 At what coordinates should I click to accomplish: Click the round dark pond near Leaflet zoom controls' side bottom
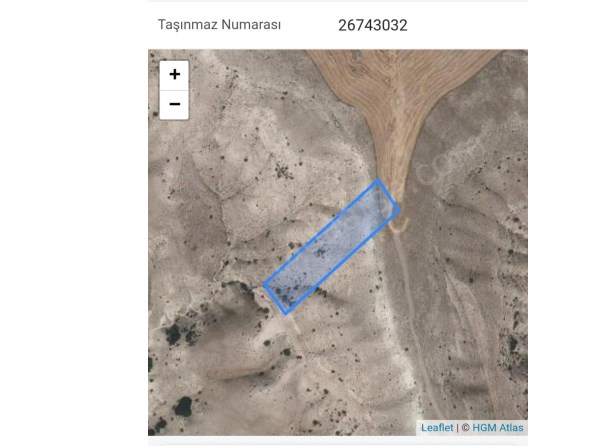click(x=183, y=407)
